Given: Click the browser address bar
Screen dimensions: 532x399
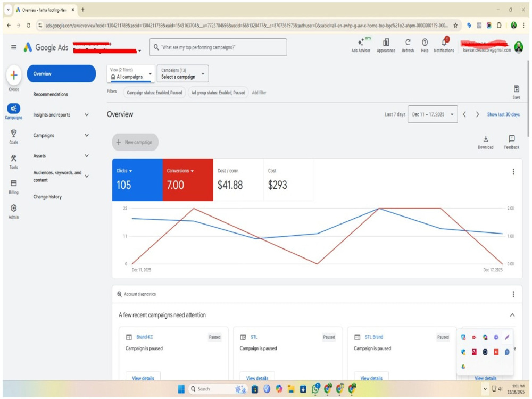Looking at the screenshot, I should (246, 26).
